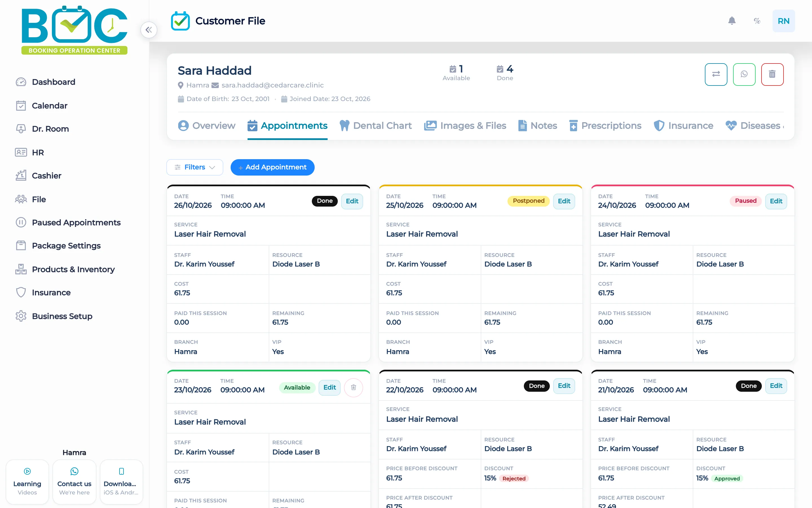This screenshot has width=812, height=508.
Task: Edit the 21/10/2026 appointment
Action: pyautogui.click(x=776, y=386)
